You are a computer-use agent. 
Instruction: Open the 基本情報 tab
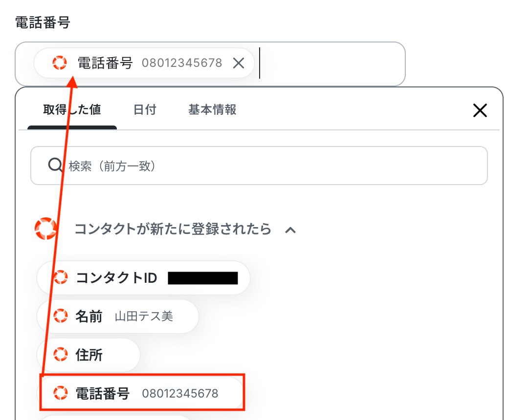(212, 109)
